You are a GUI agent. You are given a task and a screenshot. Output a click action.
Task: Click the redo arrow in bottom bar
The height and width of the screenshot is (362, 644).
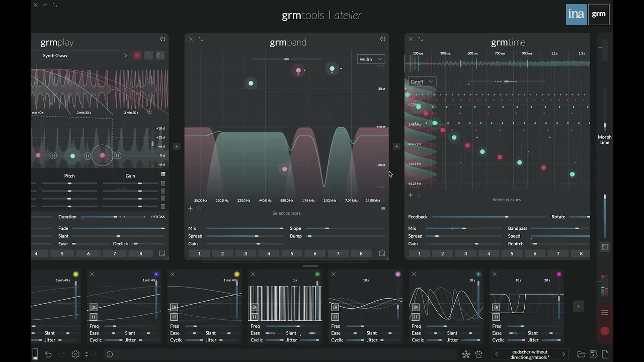click(x=62, y=354)
